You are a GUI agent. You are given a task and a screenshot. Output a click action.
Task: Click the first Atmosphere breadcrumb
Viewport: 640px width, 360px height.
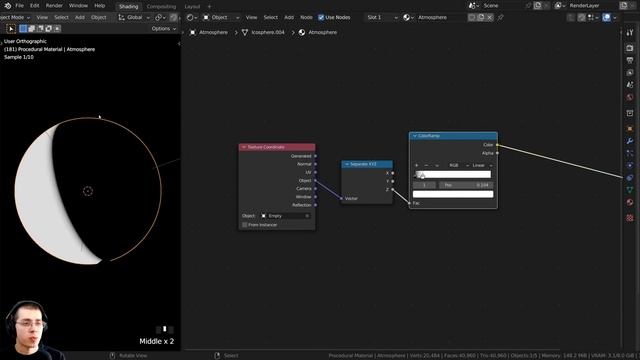pos(213,32)
